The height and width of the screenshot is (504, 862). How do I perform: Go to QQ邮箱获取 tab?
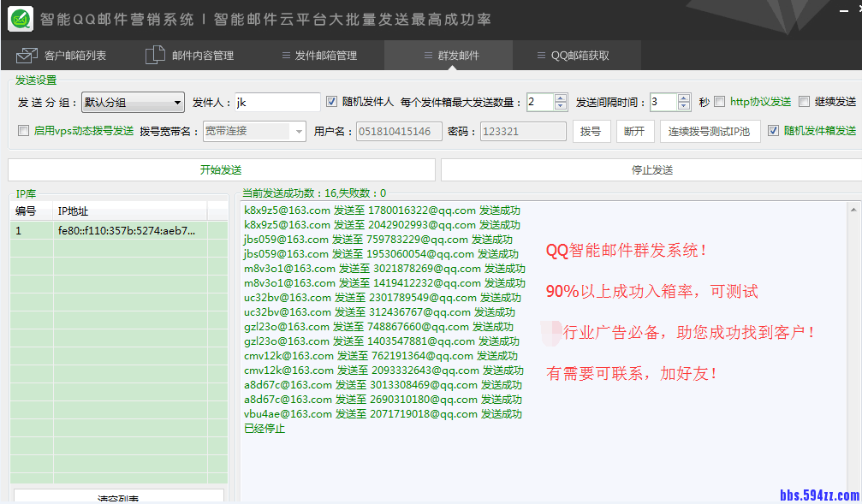(x=577, y=56)
